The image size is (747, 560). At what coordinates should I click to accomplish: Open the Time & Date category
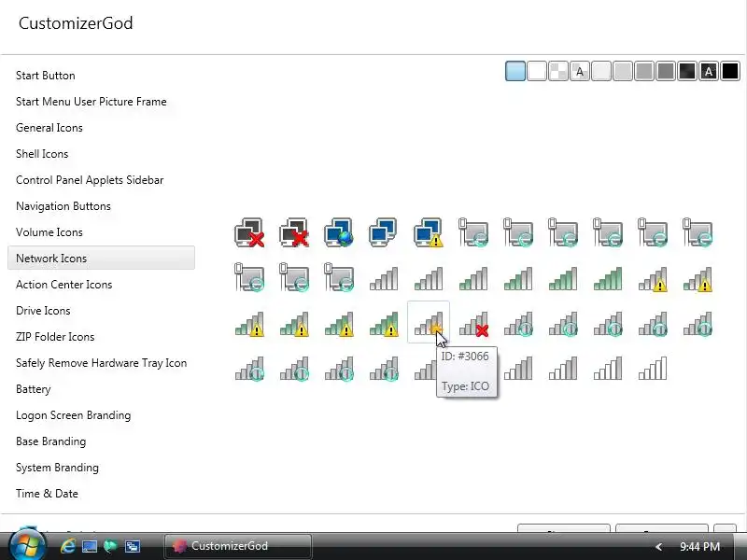[47, 494]
